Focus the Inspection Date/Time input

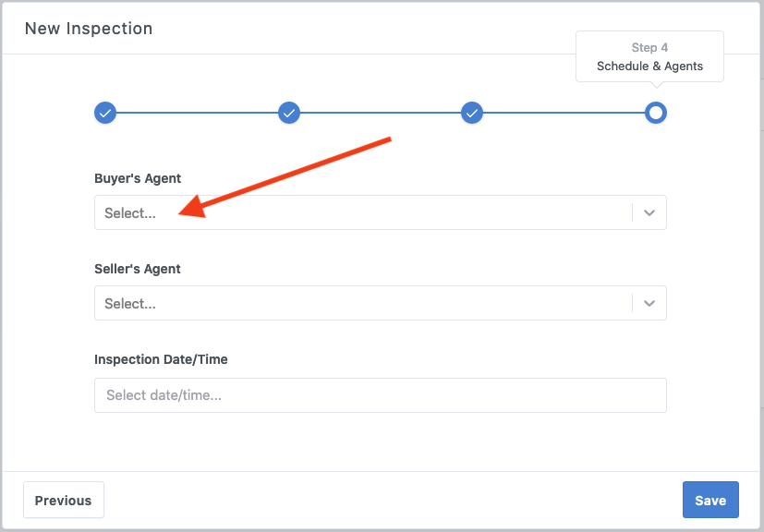click(380, 395)
